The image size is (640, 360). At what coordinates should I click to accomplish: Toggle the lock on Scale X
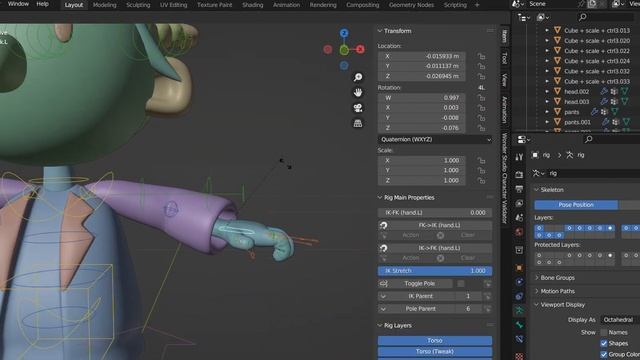[482, 160]
